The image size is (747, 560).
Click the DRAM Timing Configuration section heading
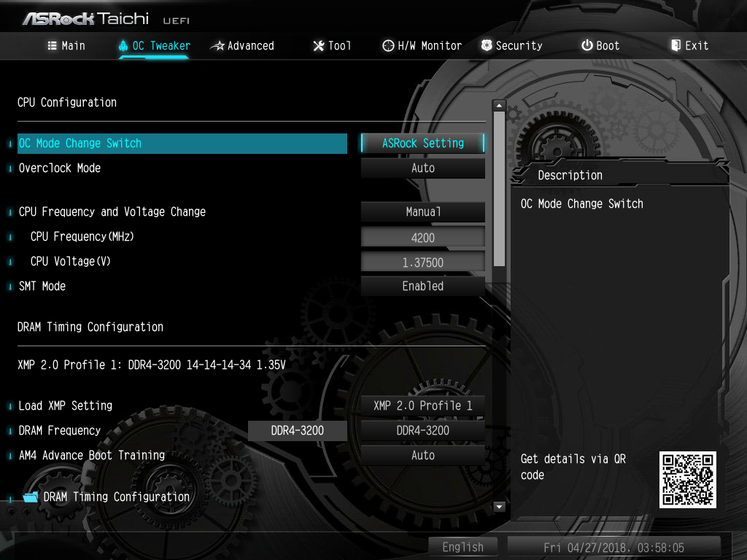click(x=90, y=327)
